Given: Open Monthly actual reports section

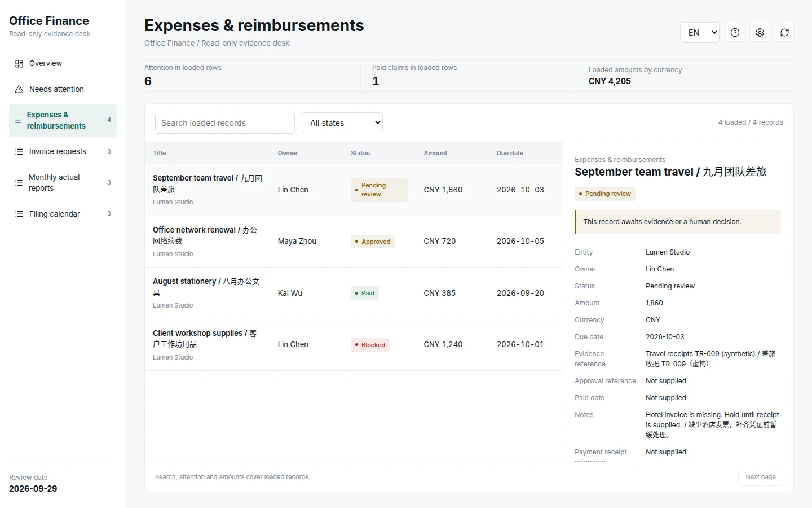Looking at the screenshot, I should (x=63, y=182).
